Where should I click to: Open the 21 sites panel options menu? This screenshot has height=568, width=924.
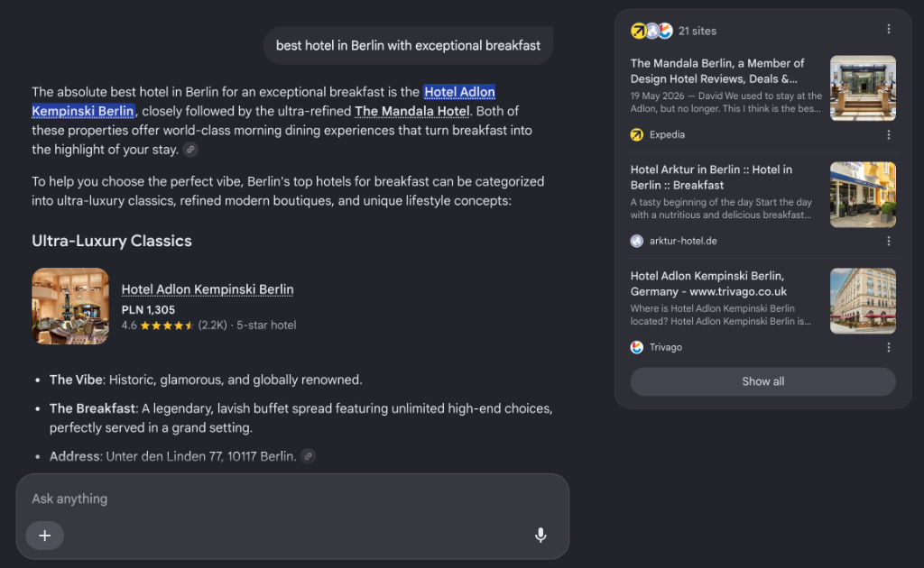tap(889, 30)
